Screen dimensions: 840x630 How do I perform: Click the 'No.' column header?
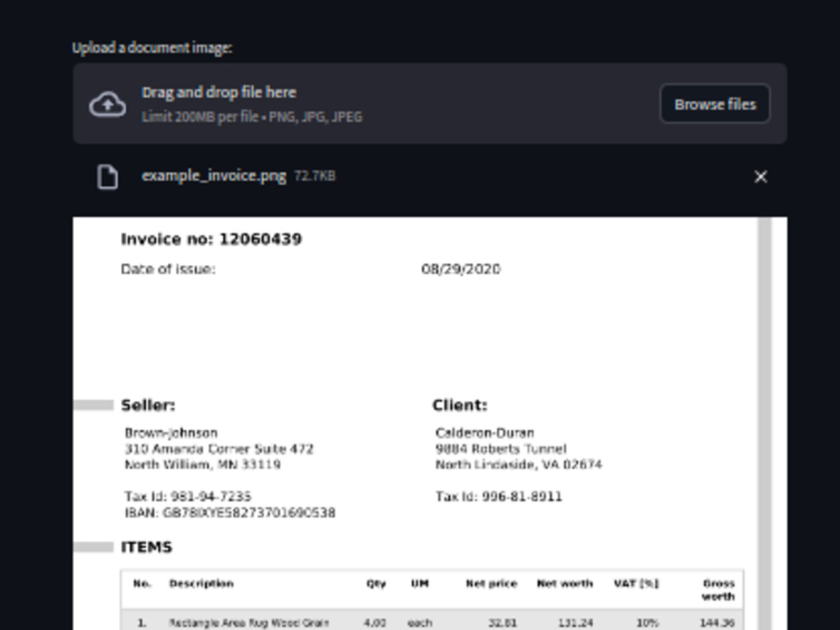tap(142, 584)
